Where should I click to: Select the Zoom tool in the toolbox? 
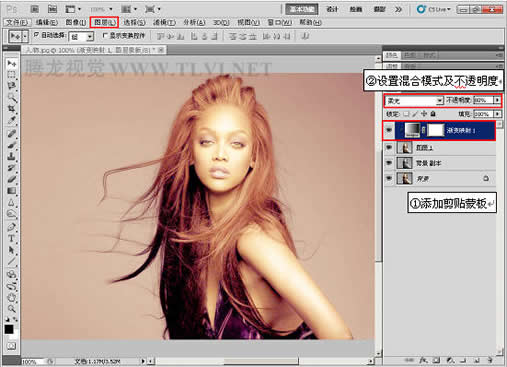point(12,309)
